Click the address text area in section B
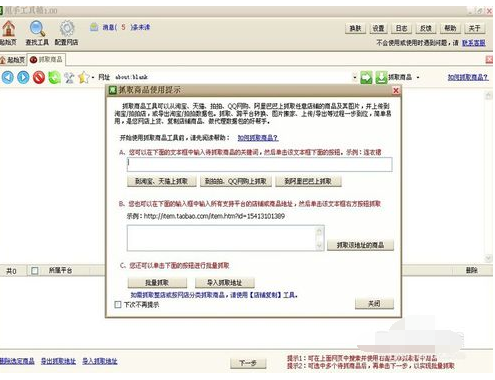Image resolution: width=495 pixels, height=380 pixels. [221, 238]
